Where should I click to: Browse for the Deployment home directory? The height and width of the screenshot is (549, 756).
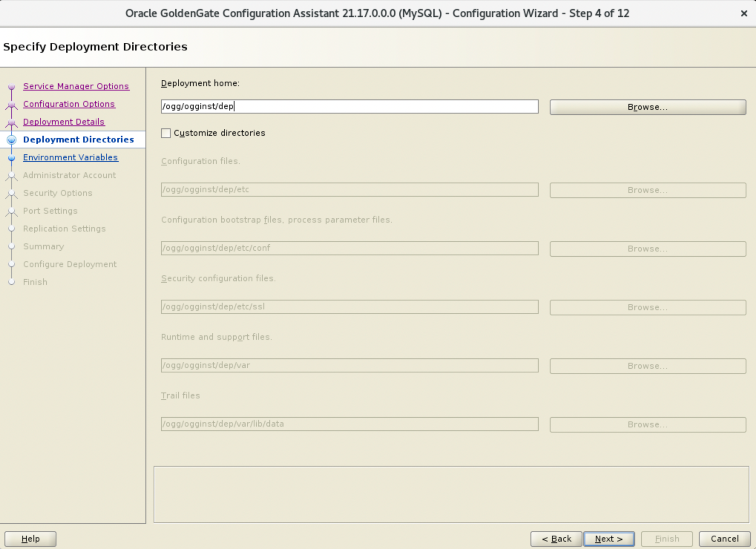pos(647,107)
